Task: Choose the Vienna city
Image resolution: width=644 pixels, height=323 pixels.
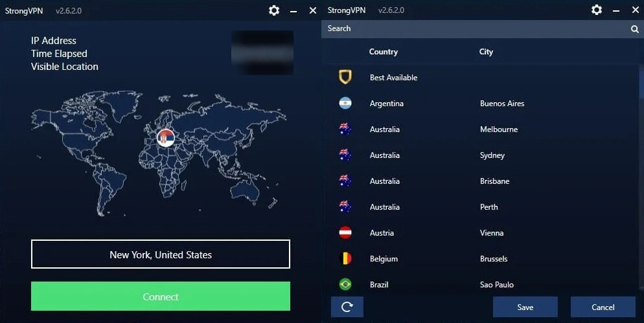Action: (x=492, y=233)
